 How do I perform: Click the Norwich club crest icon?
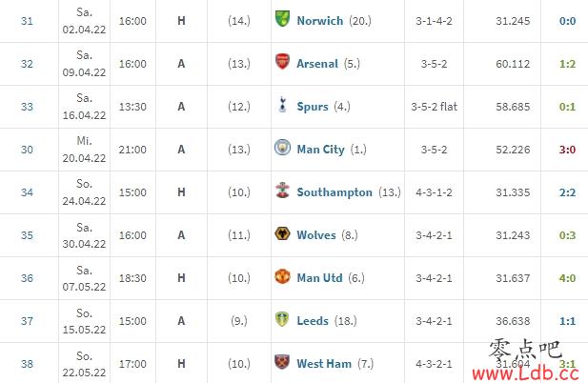[282, 19]
